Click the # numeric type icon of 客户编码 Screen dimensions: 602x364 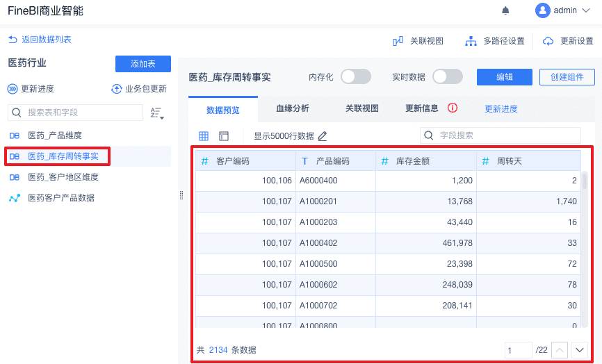tap(205, 161)
